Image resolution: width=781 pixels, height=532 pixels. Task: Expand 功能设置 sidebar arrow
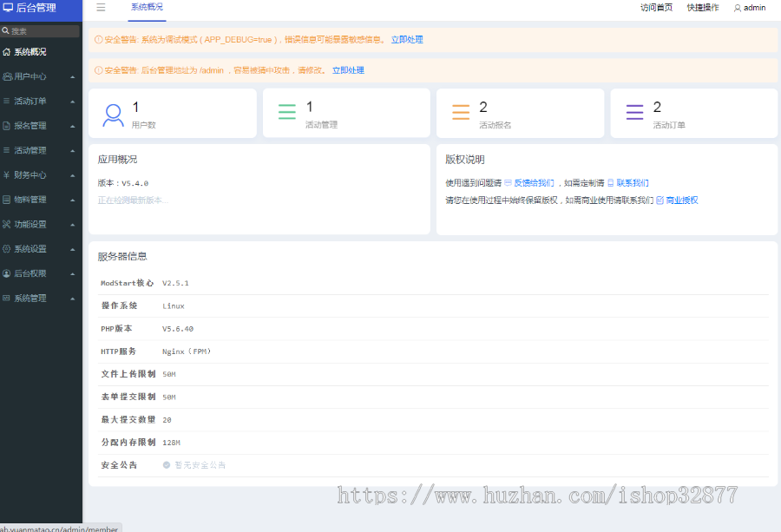(x=73, y=225)
